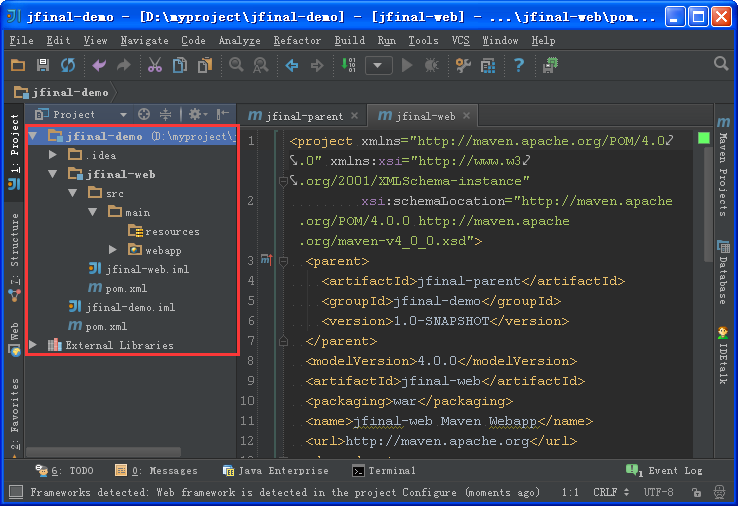Open the TODO tool window
738x506 pixels.
point(64,470)
